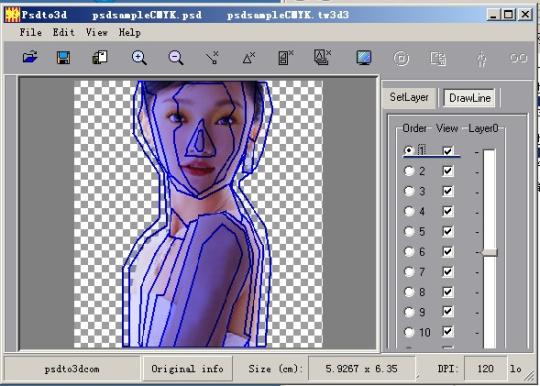Click the monitor preview icon
The width and height of the screenshot is (540, 386).
pyautogui.click(x=364, y=58)
